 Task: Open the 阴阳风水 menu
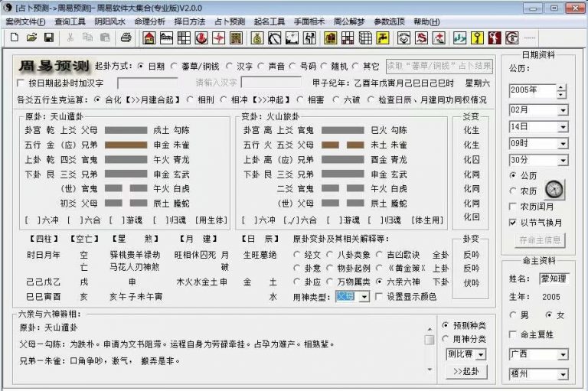coord(111,22)
